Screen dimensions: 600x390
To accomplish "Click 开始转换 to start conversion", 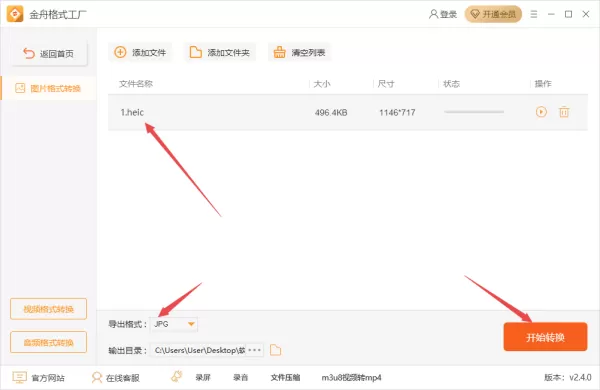I will (x=545, y=337).
